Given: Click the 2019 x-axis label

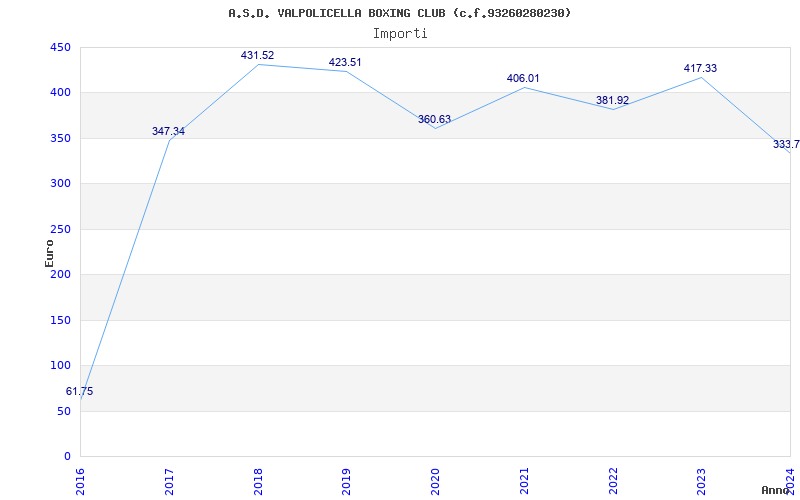Looking at the screenshot, I should click(346, 482).
